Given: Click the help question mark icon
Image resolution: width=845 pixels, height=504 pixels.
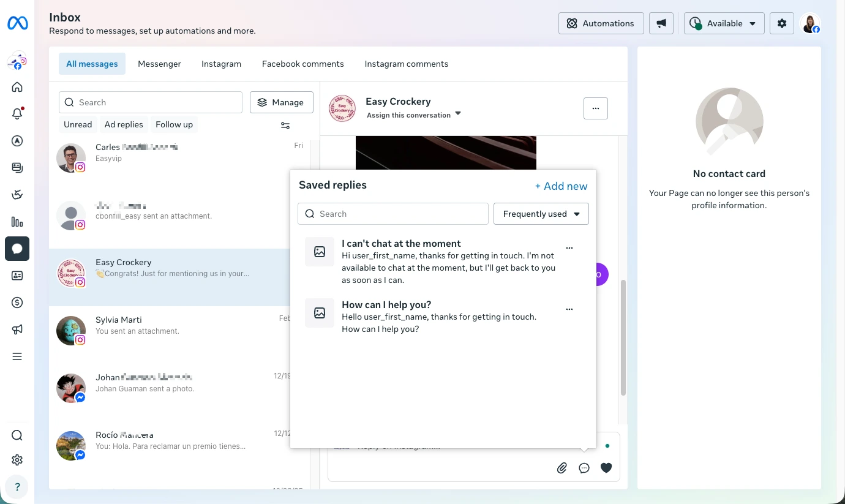Looking at the screenshot, I should pos(17,487).
